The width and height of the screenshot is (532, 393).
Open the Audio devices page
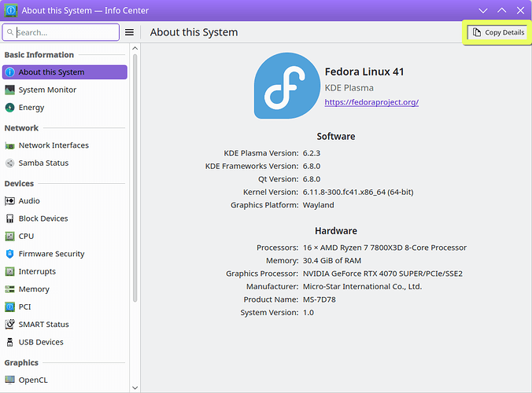(x=65, y=201)
